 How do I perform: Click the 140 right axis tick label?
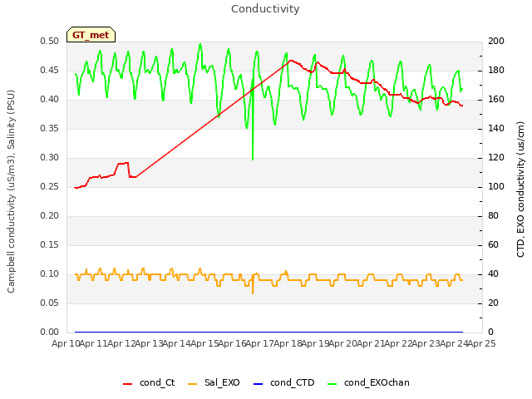(x=496, y=128)
